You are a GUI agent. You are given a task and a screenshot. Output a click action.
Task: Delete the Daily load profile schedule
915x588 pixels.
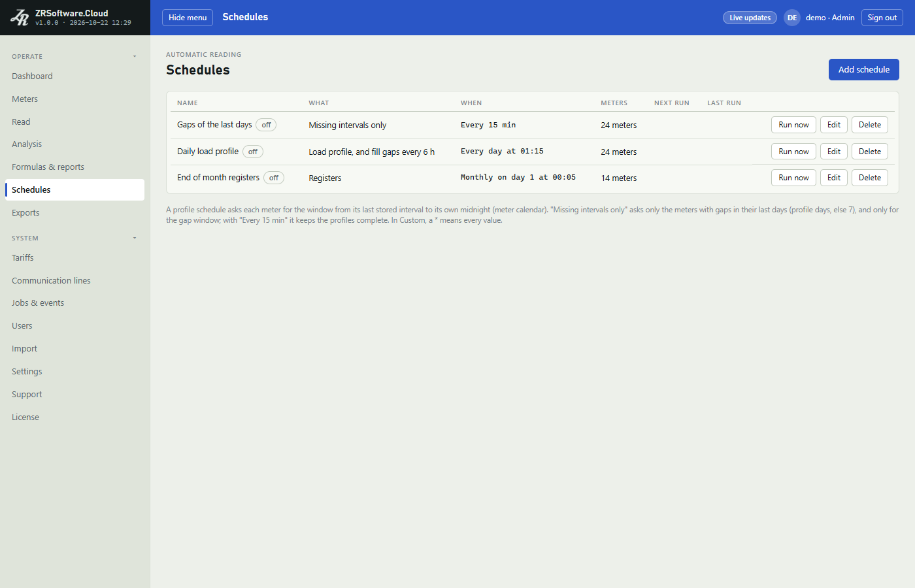tap(870, 152)
